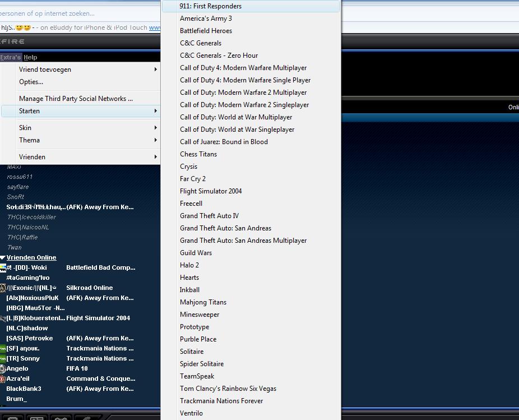Open the Thema submenu

(81, 140)
